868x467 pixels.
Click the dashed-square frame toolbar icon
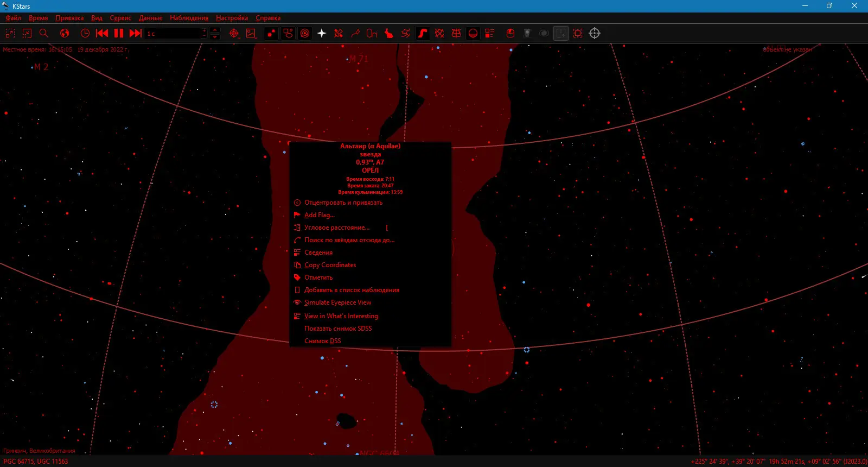click(578, 33)
